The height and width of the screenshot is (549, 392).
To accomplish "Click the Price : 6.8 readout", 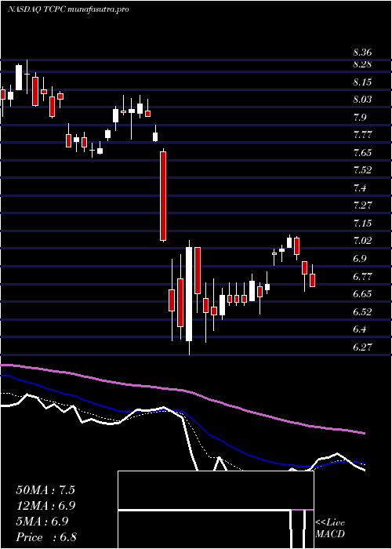I will [x=45, y=537].
